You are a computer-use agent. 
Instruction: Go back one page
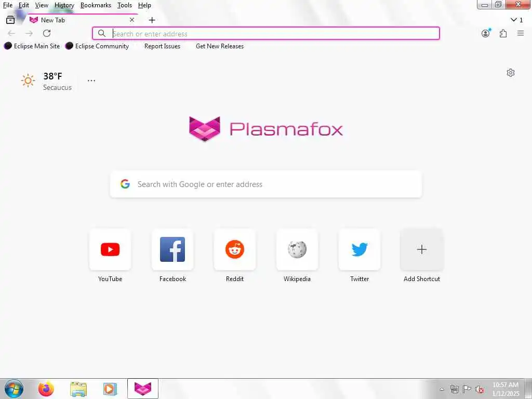(x=11, y=33)
